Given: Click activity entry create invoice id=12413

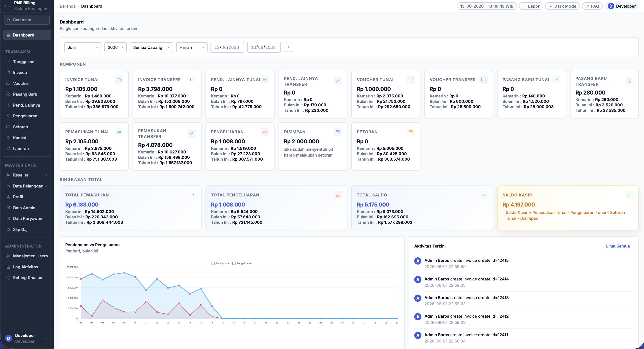Looking at the screenshot, I should click(524, 301).
